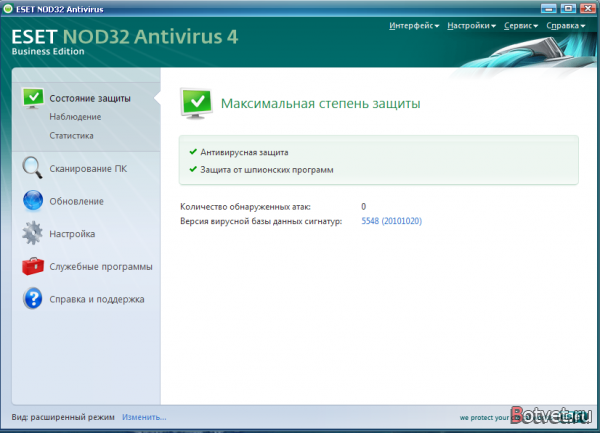Screen dimensions: 600x433
Task: Open the Наблюдение subsection
Action: pyautogui.click(x=75, y=117)
